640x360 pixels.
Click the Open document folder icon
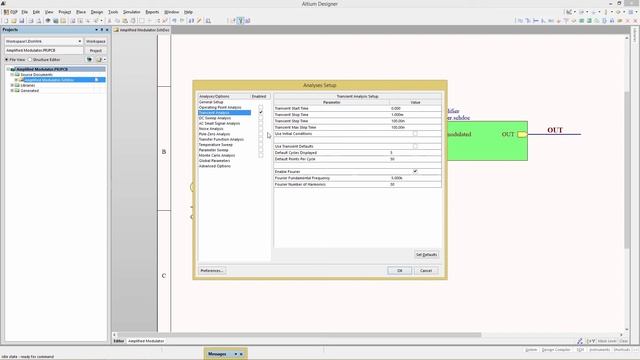pos(13,20)
